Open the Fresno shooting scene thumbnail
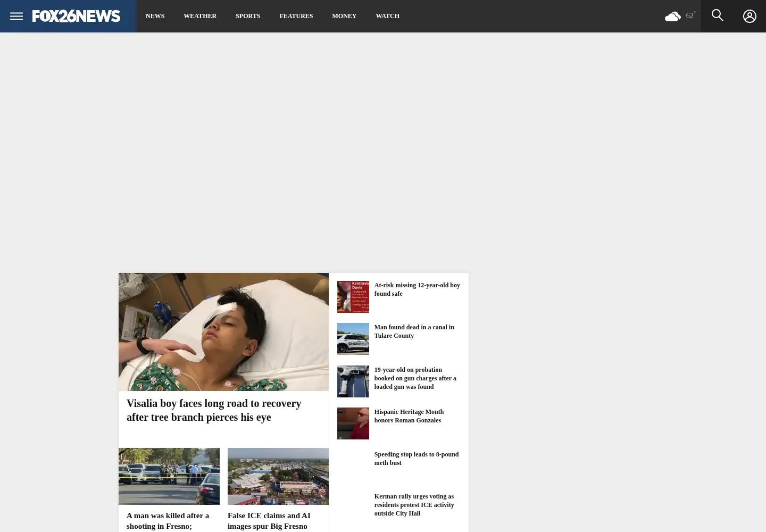 click(169, 476)
